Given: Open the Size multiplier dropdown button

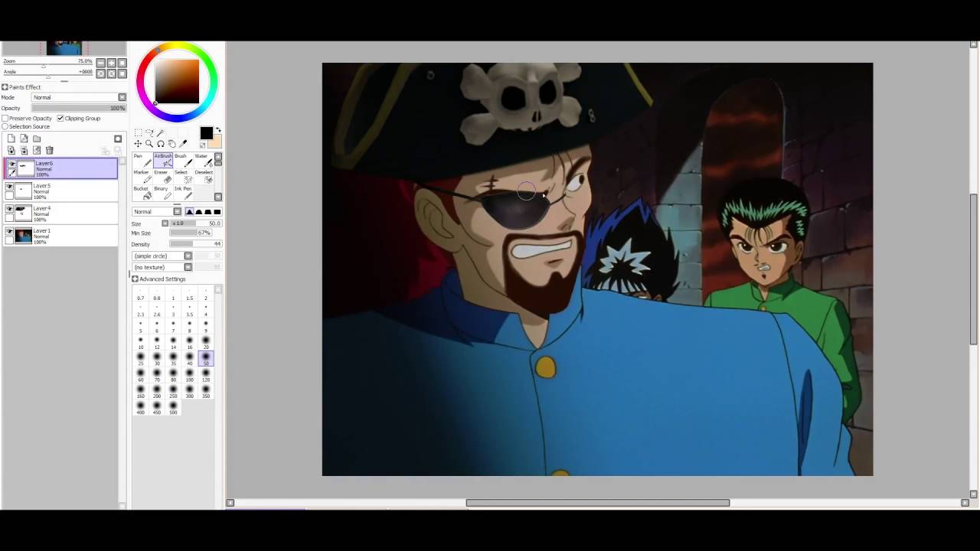Looking at the screenshot, I should 165,223.
